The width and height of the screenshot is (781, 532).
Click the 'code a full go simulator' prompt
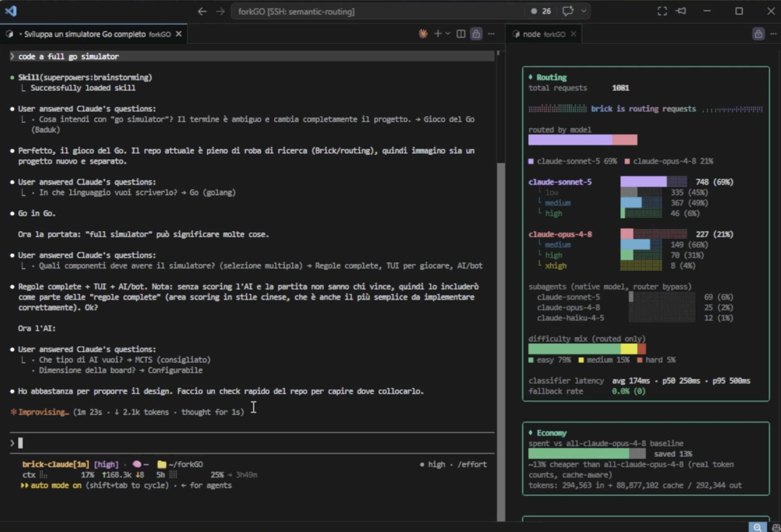point(252,56)
